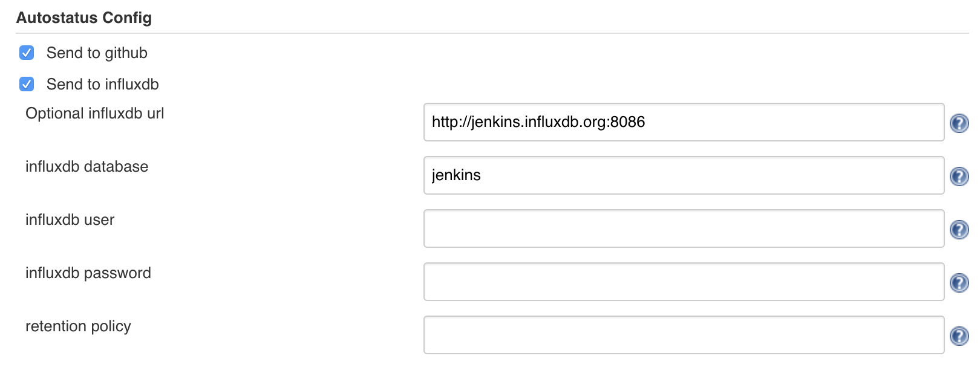This screenshot has height=376, width=980.
Task: Click the Autostatus Config section heading
Action: [x=84, y=18]
